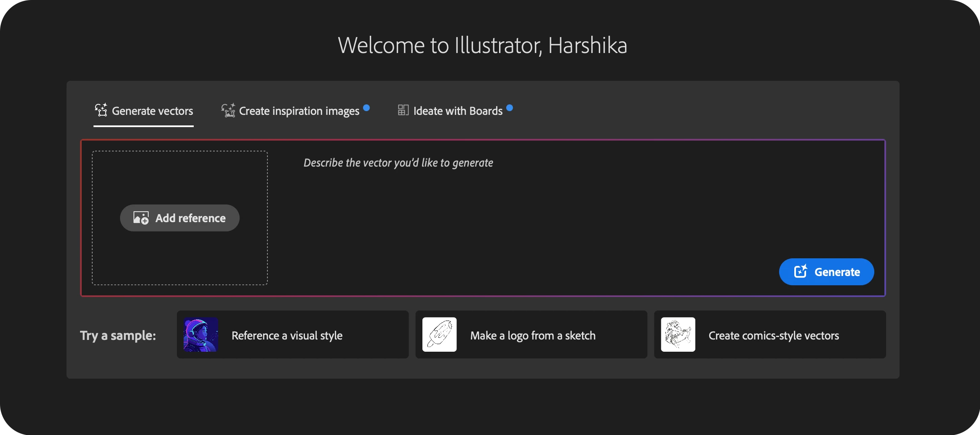Click the Boards grid icon
The image size is (980, 435).
point(403,110)
